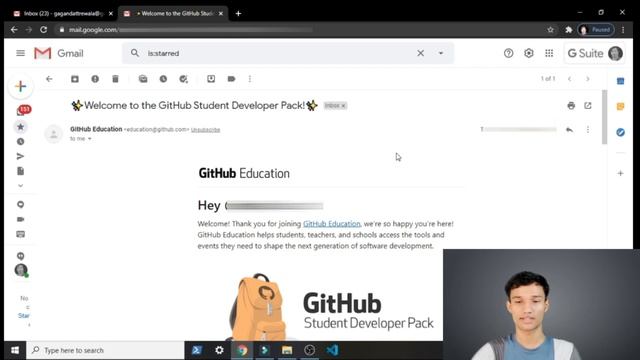Open Gmail Settings gear
The height and width of the screenshot is (360, 640).
[x=529, y=53]
